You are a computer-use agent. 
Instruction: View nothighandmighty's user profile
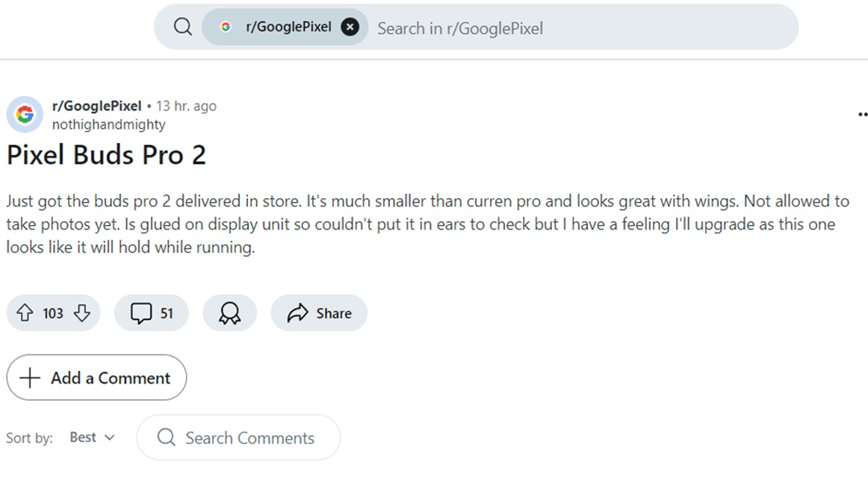(x=108, y=124)
